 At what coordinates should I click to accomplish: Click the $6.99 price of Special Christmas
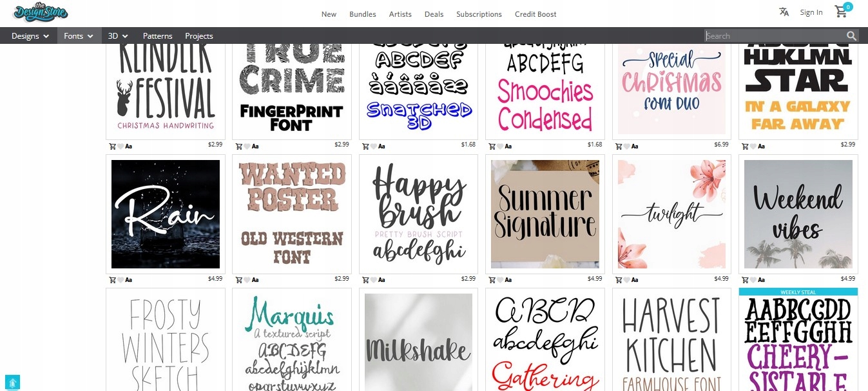[721, 145]
